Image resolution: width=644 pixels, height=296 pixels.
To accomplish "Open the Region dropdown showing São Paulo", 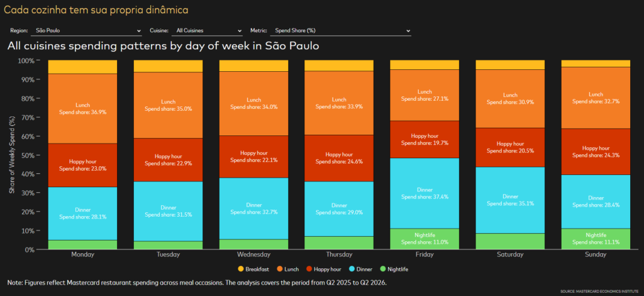I will point(87,31).
